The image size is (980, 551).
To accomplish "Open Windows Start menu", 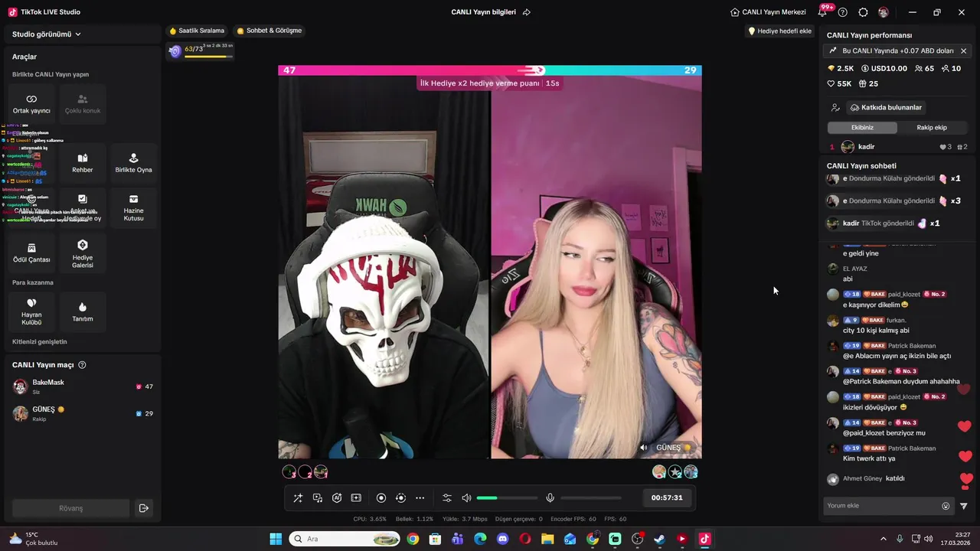I will (x=276, y=539).
